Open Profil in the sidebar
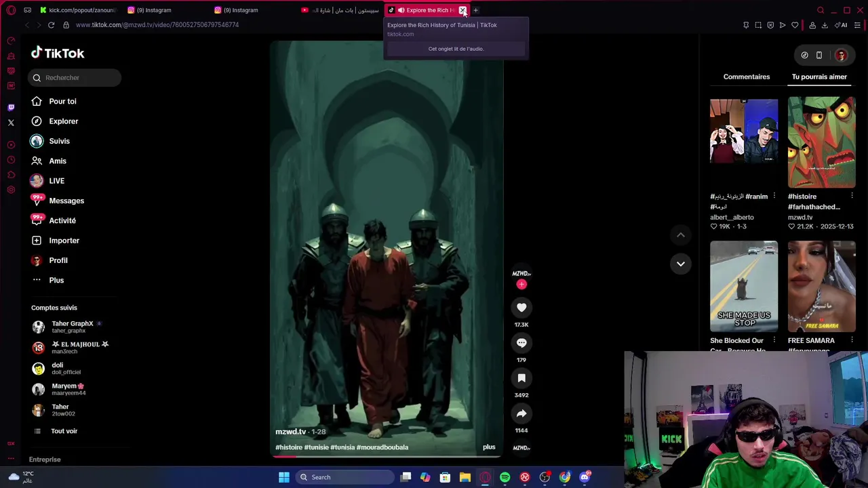868x488 pixels. click(x=58, y=260)
